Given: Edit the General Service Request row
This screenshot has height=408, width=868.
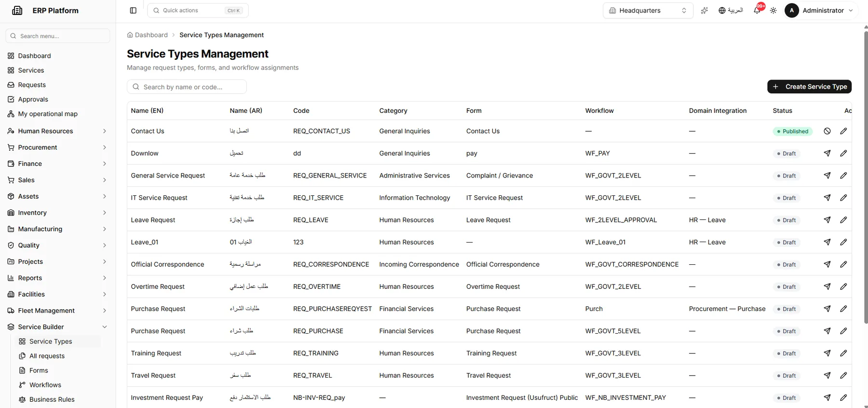Looking at the screenshot, I should click(843, 176).
